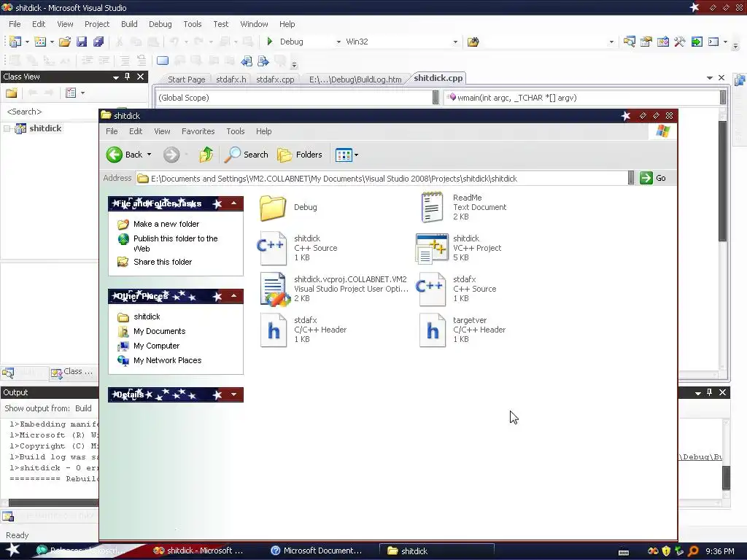Open Favorites menu in Explorer
This screenshot has height=560, width=747.
pos(198,131)
